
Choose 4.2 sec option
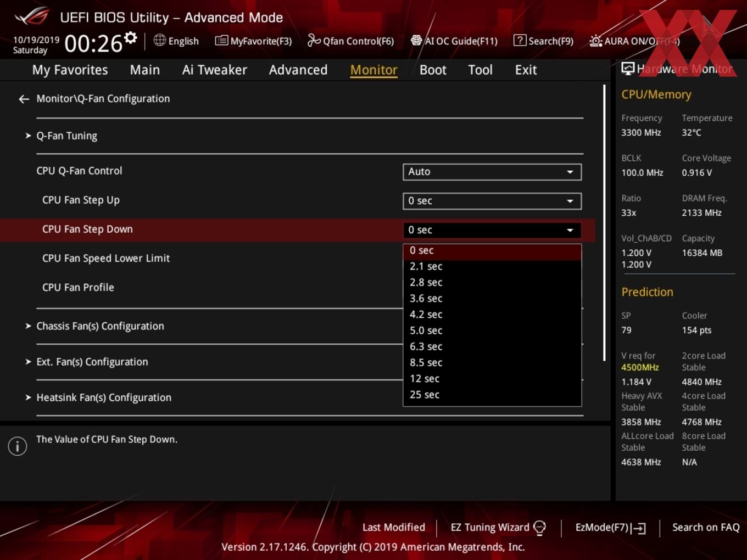pyautogui.click(x=492, y=315)
